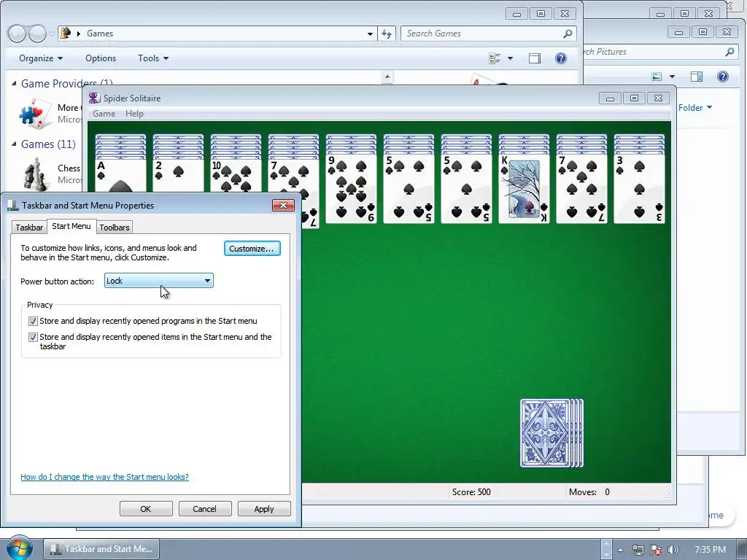Image resolution: width=747 pixels, height=560 pixels.
Task: Click the Games explorer forward button
Action: click(37, 34)
